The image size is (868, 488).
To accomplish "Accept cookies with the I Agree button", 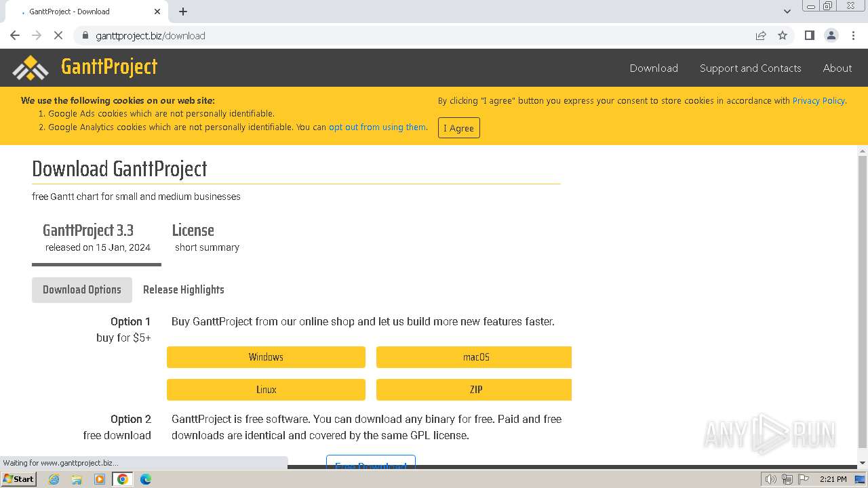I will [459, 128].
